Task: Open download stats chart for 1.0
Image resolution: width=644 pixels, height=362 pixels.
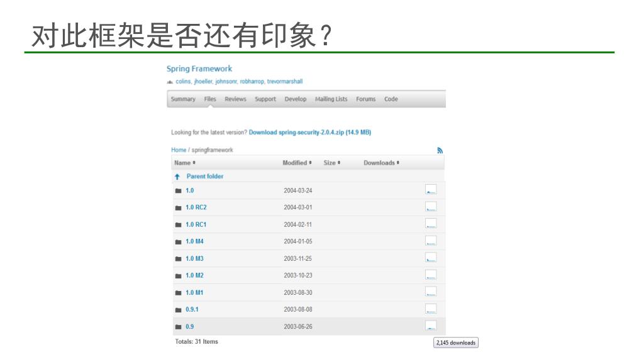Action: point(431,190)
